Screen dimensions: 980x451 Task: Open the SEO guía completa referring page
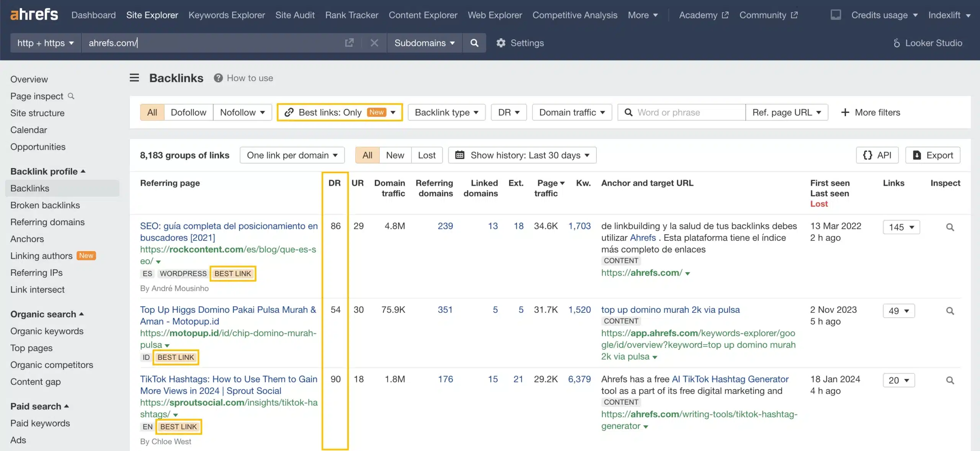(229, 232)
